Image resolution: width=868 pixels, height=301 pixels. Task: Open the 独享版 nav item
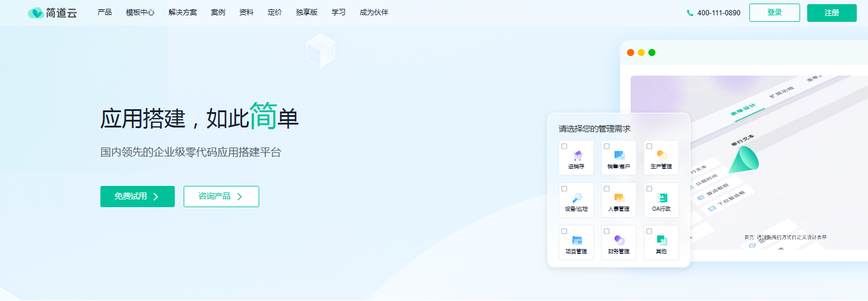[306, 12]
